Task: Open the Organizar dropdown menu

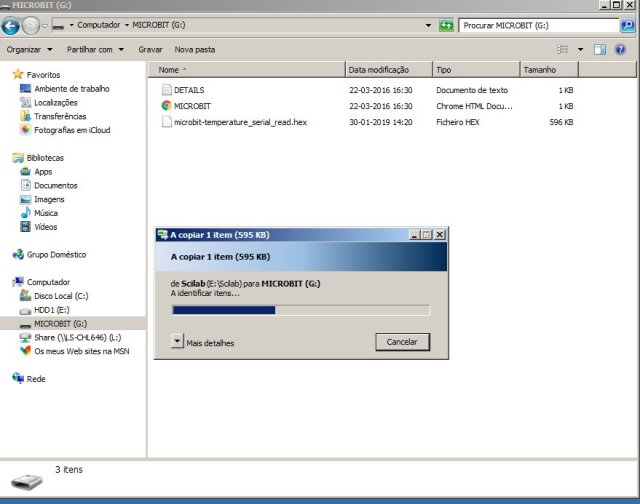Action: click(x=29, y=49)
